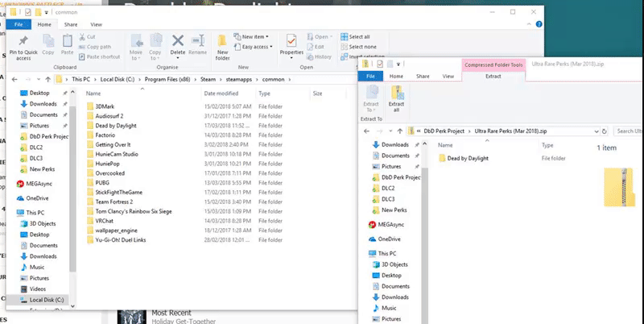Open the Copy to dropdown
Viewport: 644px width, 324px height.
pos(155,55)
